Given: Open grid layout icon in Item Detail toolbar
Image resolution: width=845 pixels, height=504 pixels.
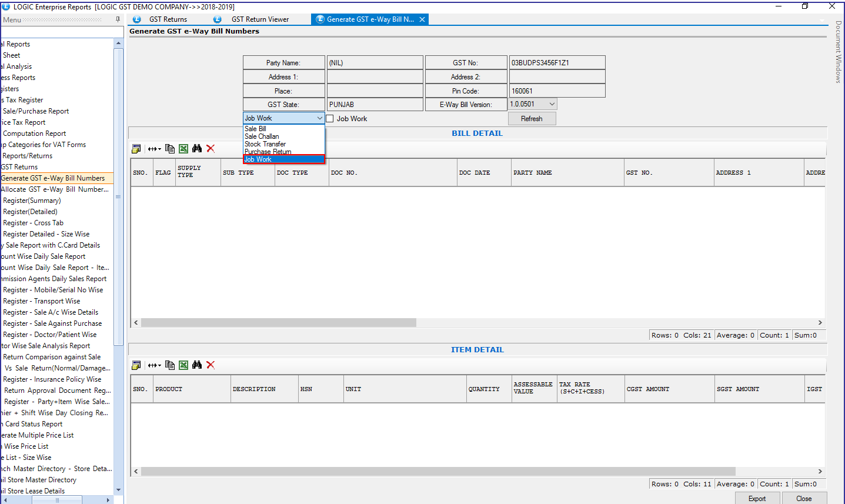Looking at the screenshot, I should 136,365.
